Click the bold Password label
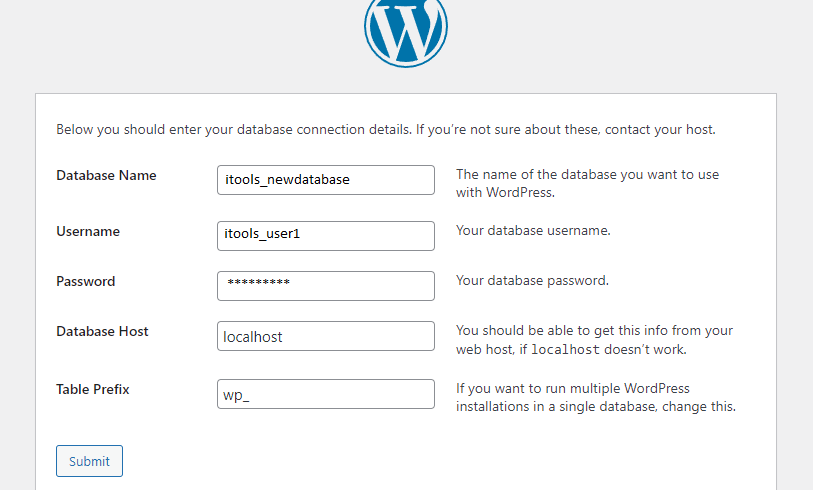 86,281
